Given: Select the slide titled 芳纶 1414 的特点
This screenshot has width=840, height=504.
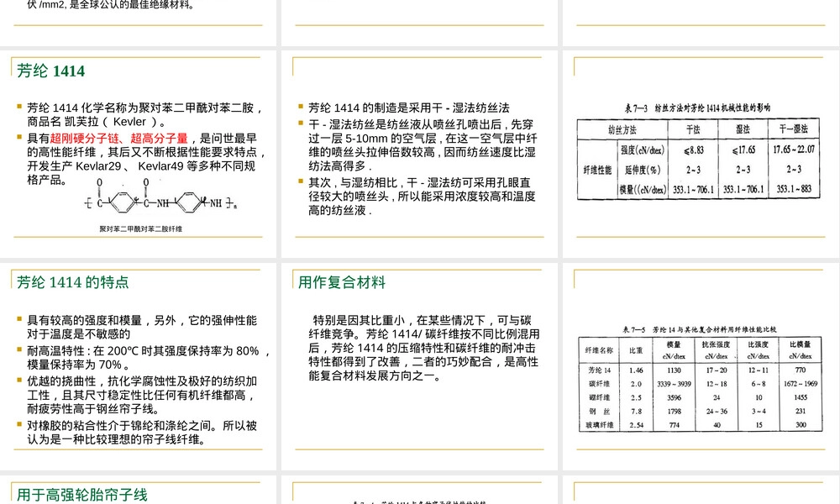Looking at the screenshot, I should [x=139, y=366].
